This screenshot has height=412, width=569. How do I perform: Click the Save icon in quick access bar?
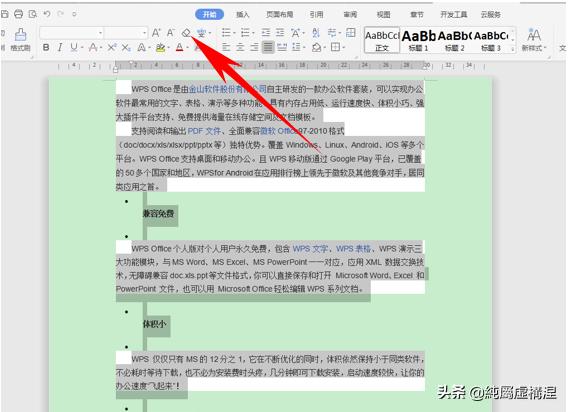point(4,14)
